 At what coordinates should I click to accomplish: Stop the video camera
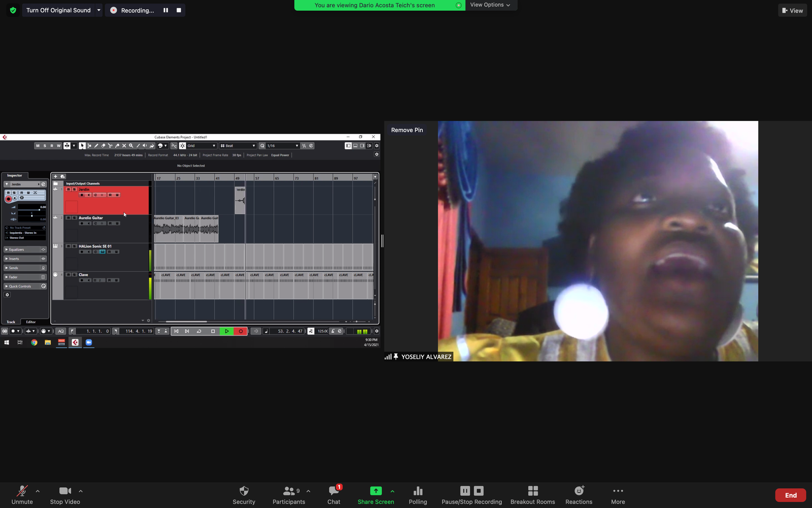65,495
